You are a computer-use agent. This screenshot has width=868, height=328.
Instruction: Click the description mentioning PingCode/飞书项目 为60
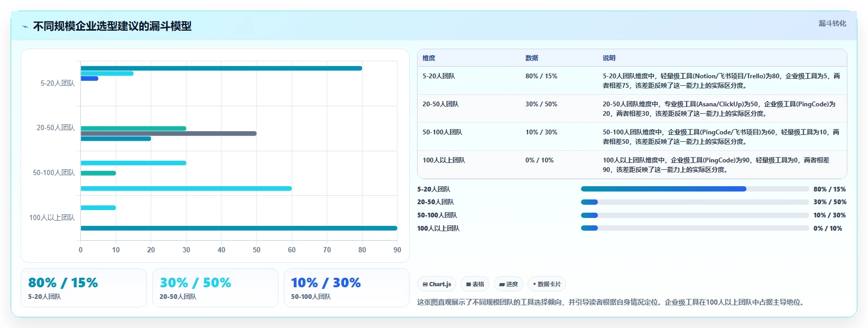click(x=721, y=137)
